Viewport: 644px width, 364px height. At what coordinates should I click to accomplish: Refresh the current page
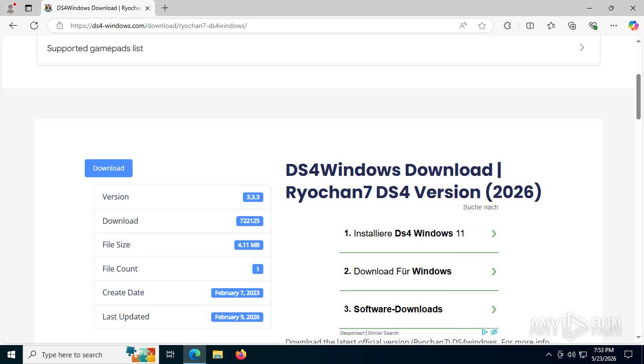34,26
